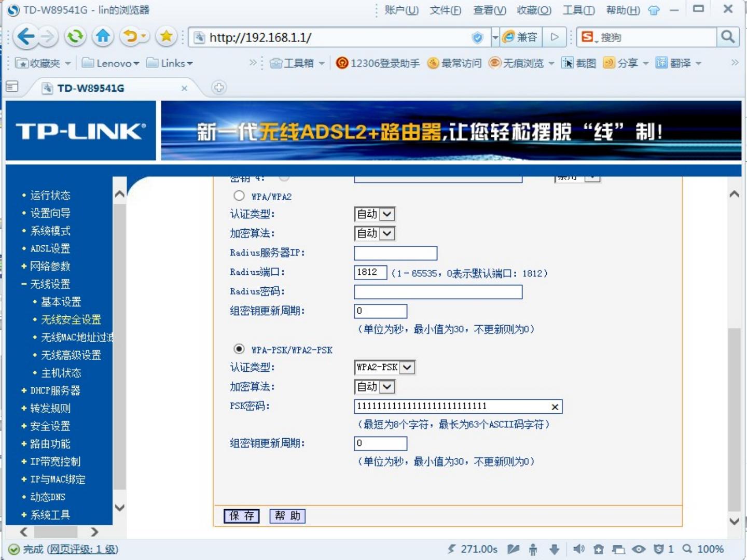Open the WPA2-PSK 认证类型 dropdown
This screenshot has height=560, width=747.
pos(385,368)
